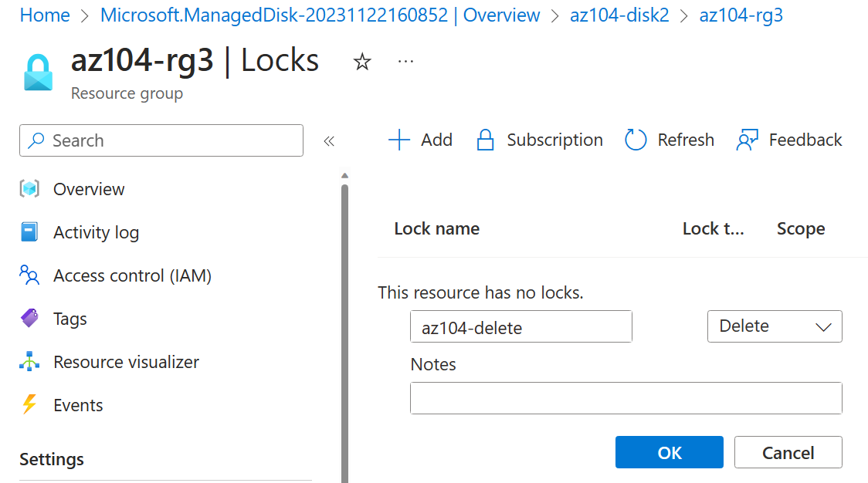The width and height of the screenshot is (868, 483).
Task: Pin az104-rg3 with the favorite star icon
Action: coord(362,62)
